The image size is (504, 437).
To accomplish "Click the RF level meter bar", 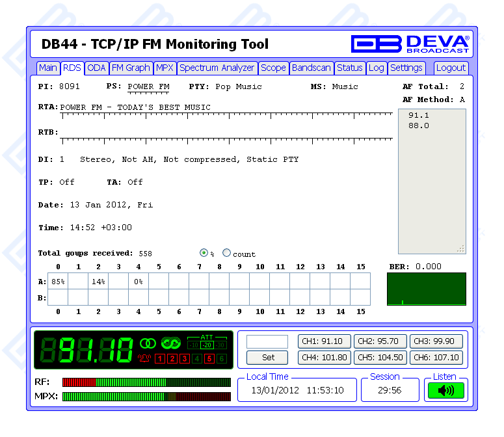I will pyautogui.click(x=146, y=382).
